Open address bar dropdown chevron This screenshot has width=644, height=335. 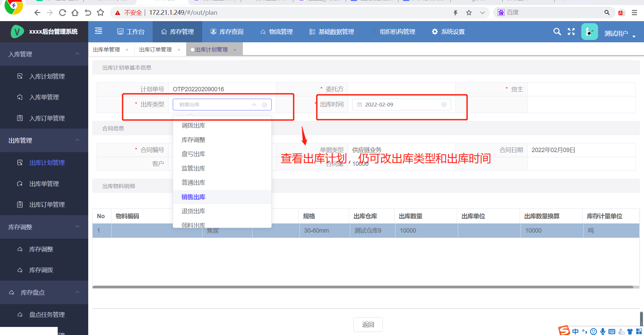482,13
